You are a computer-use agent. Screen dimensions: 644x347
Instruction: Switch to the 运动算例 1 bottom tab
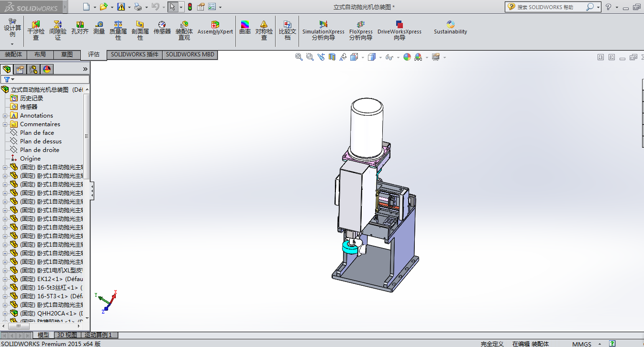(98, 335)
